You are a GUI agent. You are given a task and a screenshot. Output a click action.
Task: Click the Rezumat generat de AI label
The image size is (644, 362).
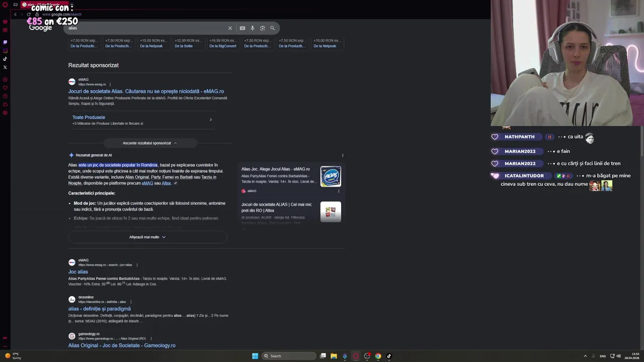[x=94, y=155]
